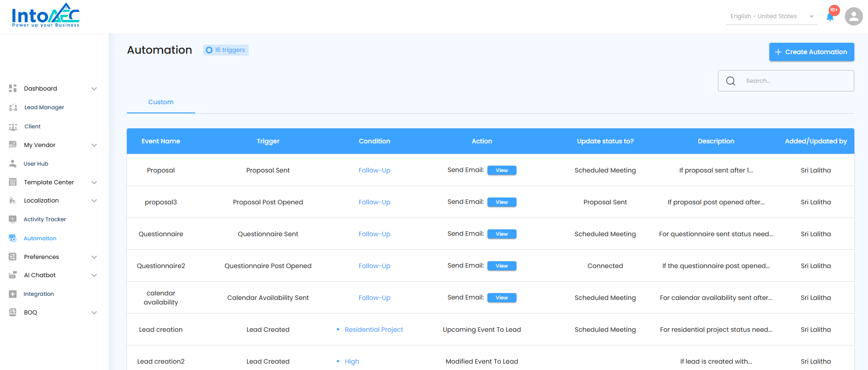Open Follow-Up condition for Questionnaire2 row

coord(375,266)
